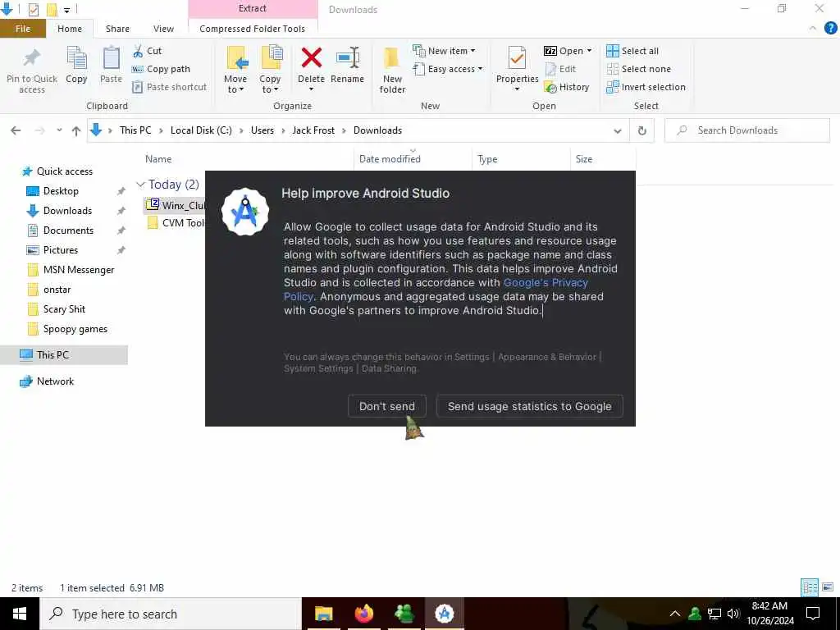Screen dimensions: 840x630
Task: Open the Spoopy games folder
Action: pyautogui.click(x=75, y=329)
